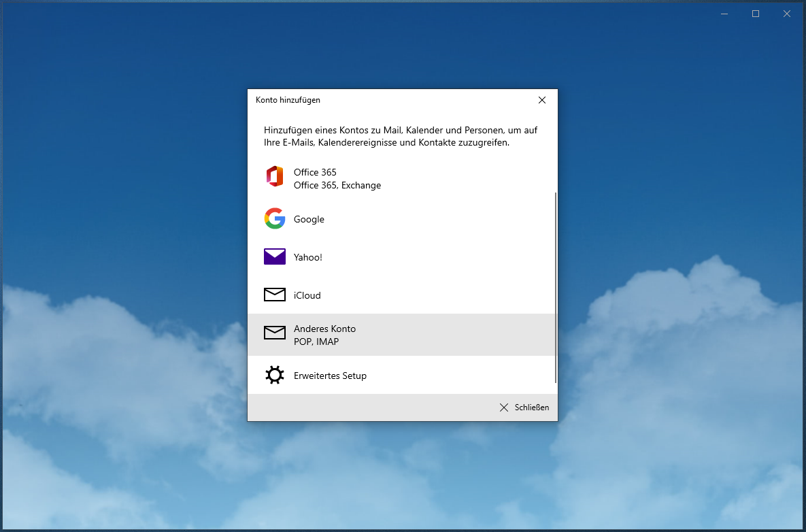Click the "Konto hinzufügen" dialog title
The width and height of the screenshot is (806, 532).
288,100
